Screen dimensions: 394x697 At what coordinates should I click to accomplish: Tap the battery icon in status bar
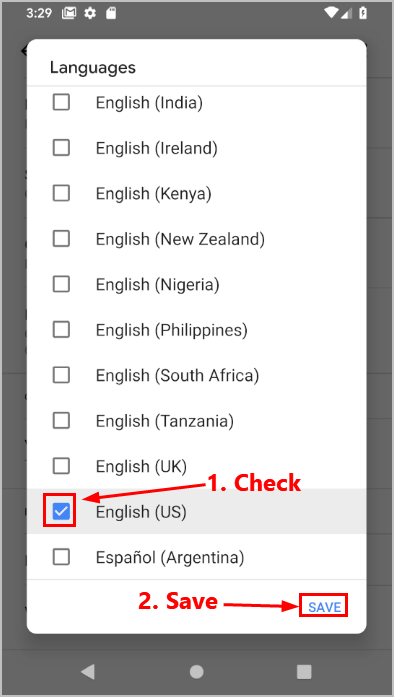pos(363,13)
